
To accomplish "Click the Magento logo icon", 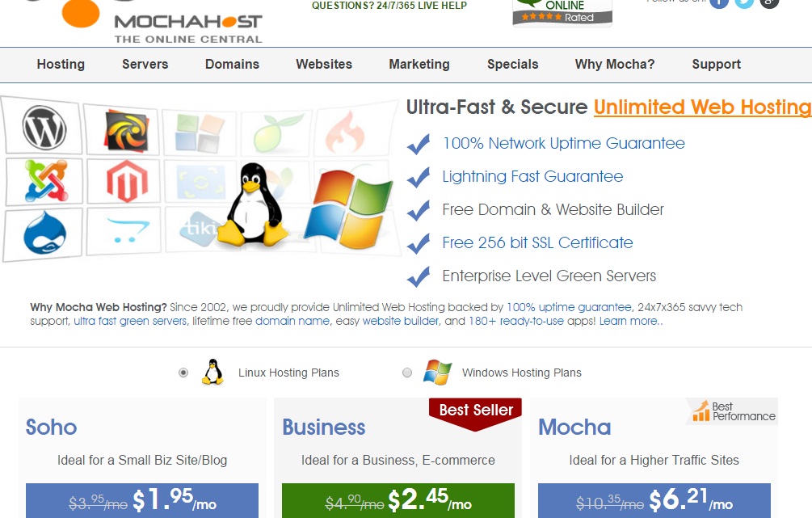I will pos(127,181).
